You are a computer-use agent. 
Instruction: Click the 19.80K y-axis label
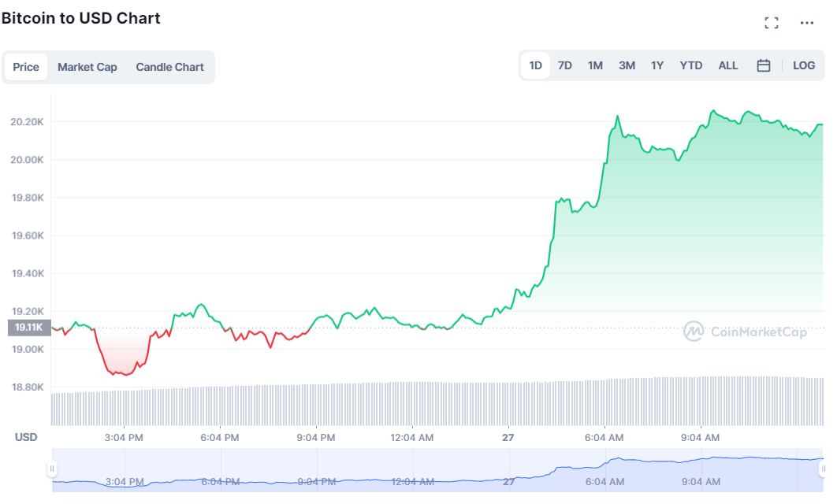point(28,198)
